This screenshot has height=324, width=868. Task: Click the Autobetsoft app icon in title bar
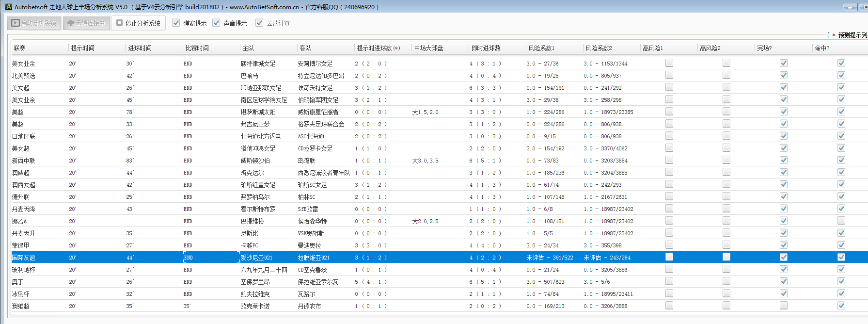coord(8,7)
